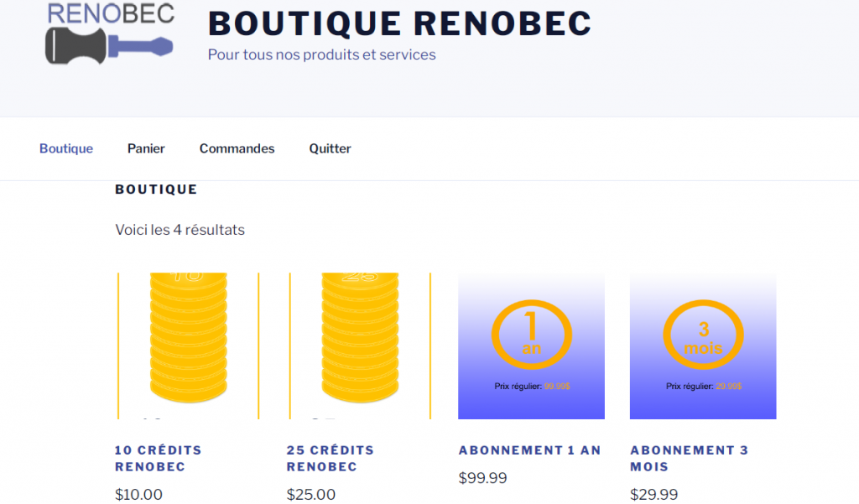Click the $25.00 price
Image resolution: width=859 pixels, height=504 pixels.
click(x=310, y=494)
